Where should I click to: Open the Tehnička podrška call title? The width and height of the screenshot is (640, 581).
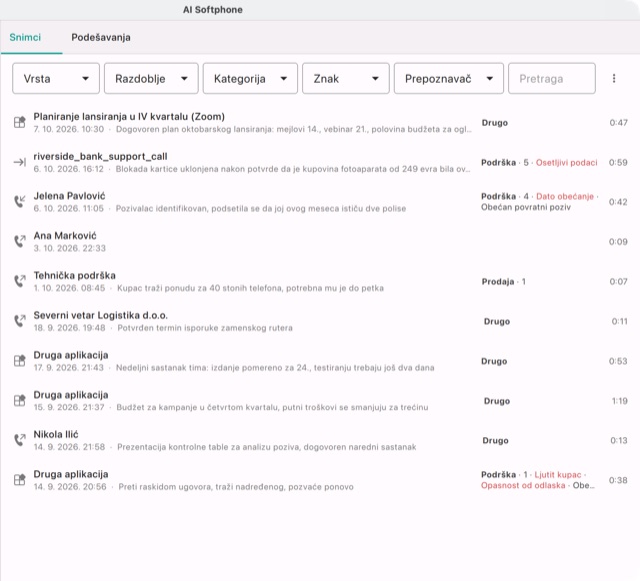(x=75, y=276)
